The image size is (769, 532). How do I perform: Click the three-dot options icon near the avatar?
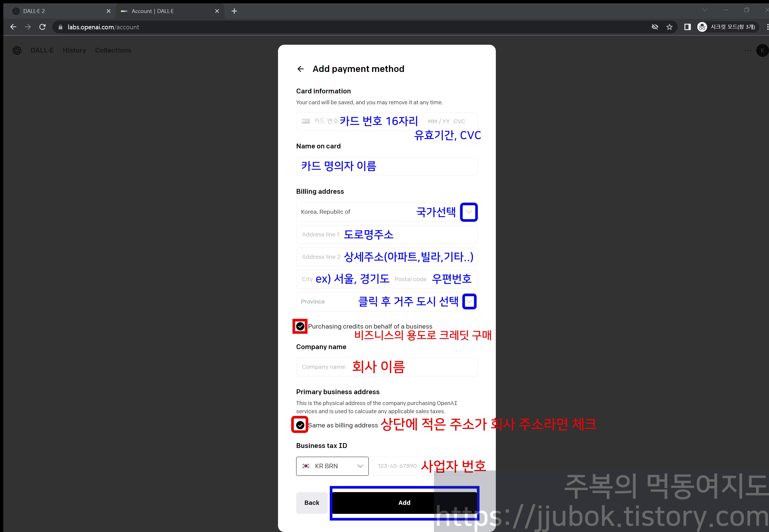coord(748,50)
